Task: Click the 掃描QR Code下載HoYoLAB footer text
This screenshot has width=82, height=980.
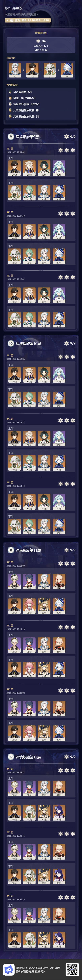Action: coord(38,967)
